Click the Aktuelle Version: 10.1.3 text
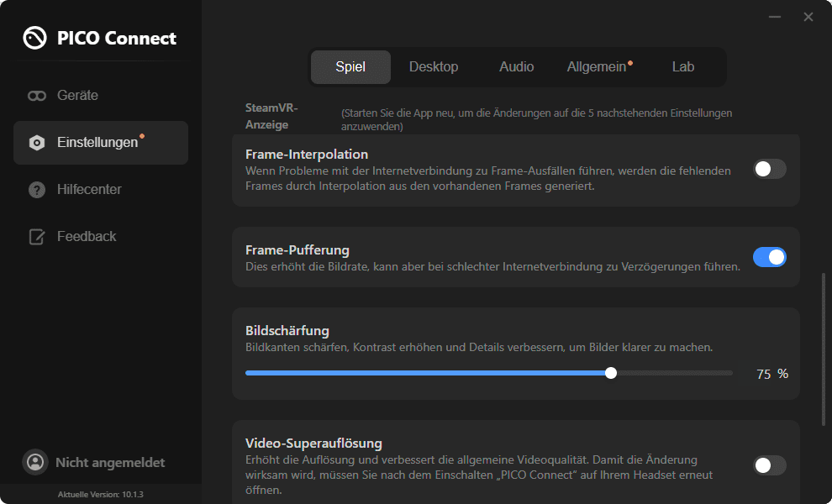This screenshot has height=504, width=832. click(100, 494)
